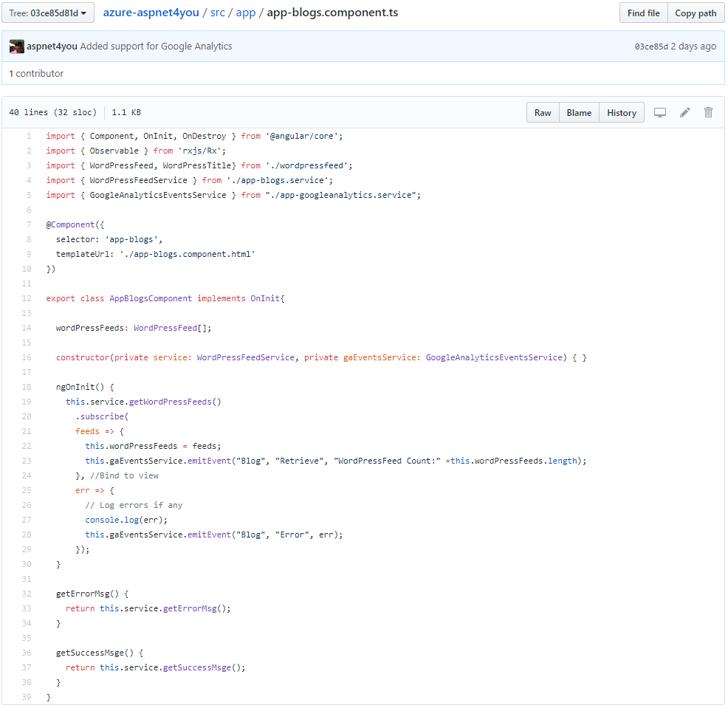Delete this file using trash icon
Screen dimensions: 728x708
click(x=708, y=112)
